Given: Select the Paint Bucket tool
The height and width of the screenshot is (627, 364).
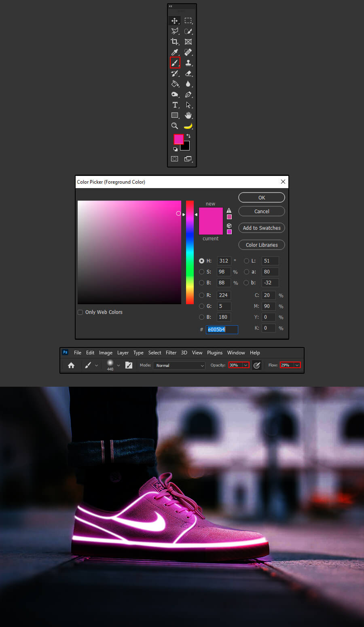Looking at the screenshot, I should click(x=174, y=84).
